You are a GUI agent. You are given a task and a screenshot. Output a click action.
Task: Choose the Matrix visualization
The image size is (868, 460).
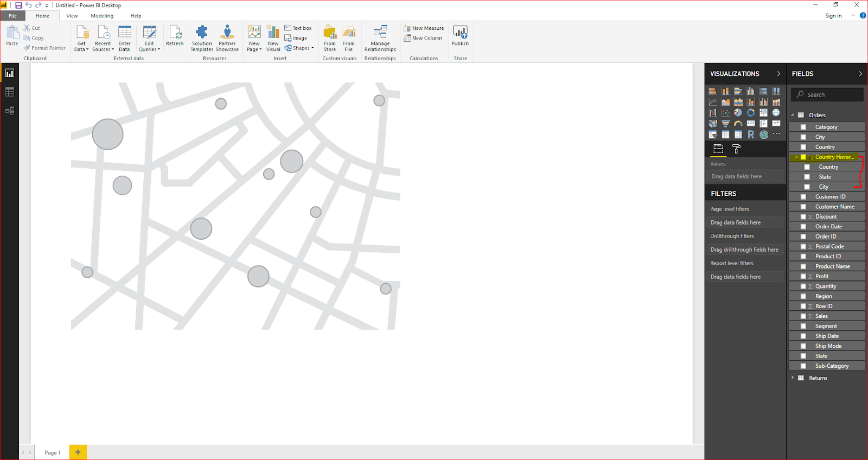(x=738, y=134)
